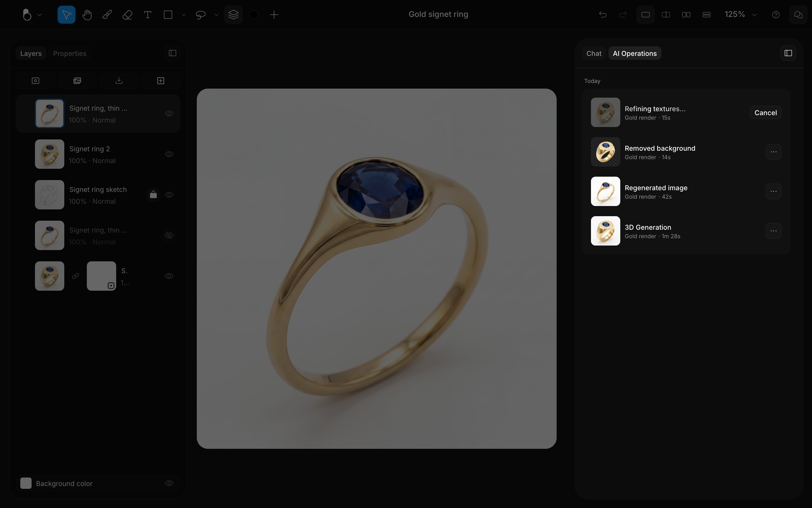This screenshot has width=812, height=508.
Task: Undo the last action
Action: 603,14
